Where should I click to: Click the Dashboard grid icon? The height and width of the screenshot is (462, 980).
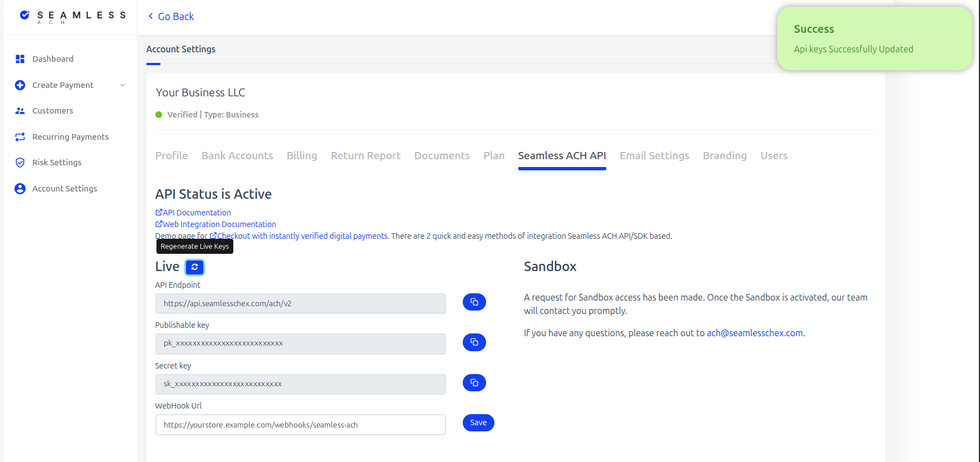(x=20, y=59)
